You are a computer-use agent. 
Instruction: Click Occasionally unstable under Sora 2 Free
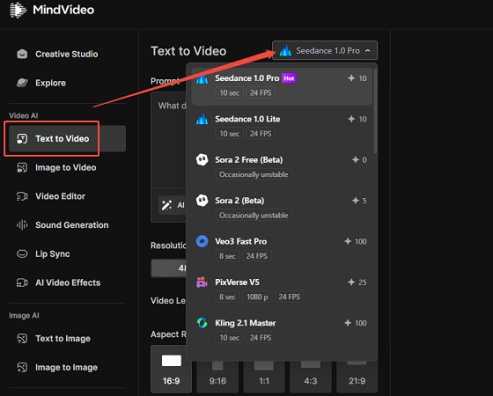(x=254, y=174)
